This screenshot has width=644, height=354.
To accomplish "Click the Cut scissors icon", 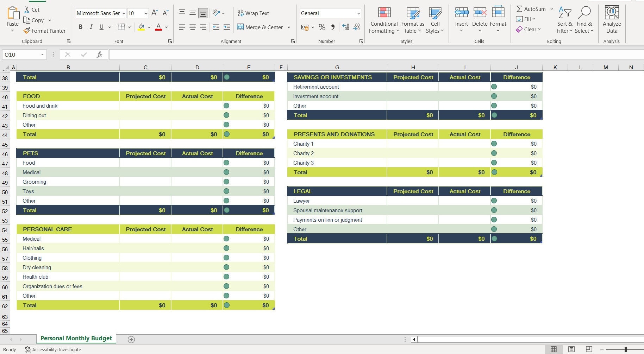I will [x=27, y=10].
